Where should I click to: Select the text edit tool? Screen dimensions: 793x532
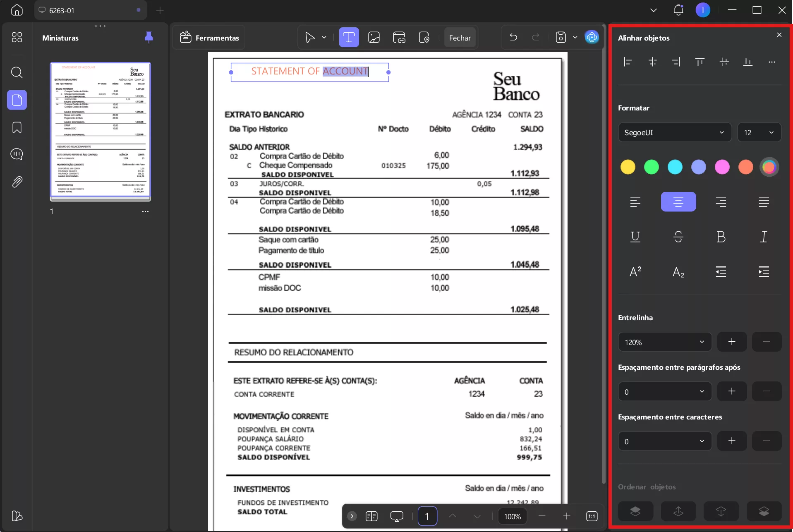click(349, 38)
